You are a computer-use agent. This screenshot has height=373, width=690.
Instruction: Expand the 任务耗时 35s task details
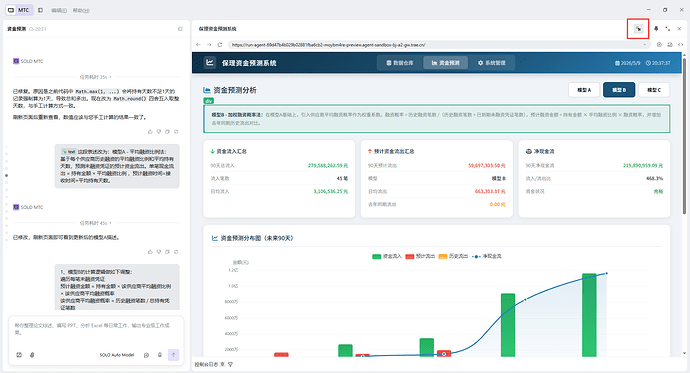click(95, 77)
